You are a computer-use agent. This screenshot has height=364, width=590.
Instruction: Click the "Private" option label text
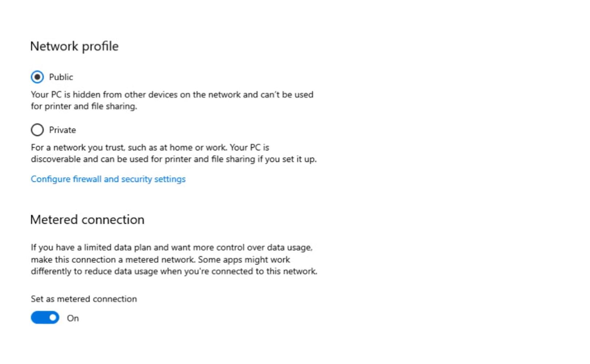(62, 130)
